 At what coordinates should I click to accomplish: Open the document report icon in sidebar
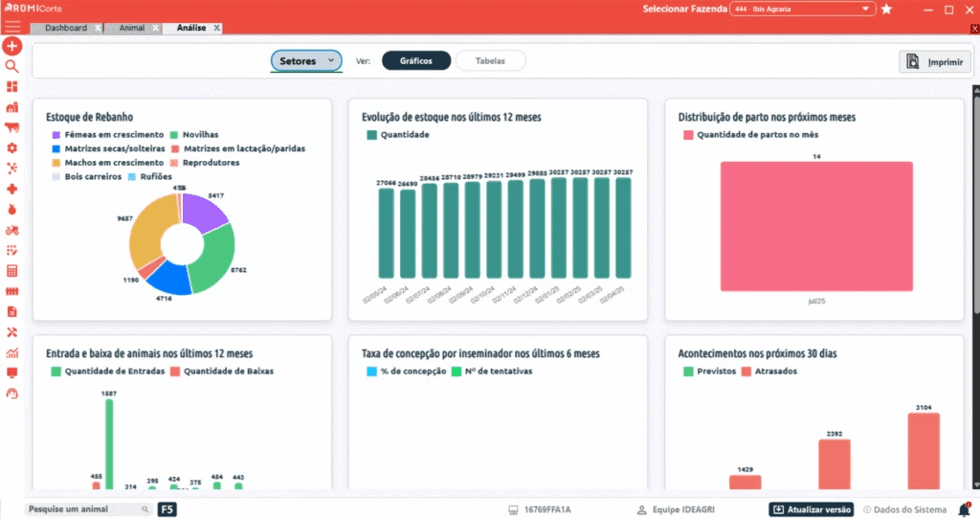pyautogui.click(x=11, y=311)
